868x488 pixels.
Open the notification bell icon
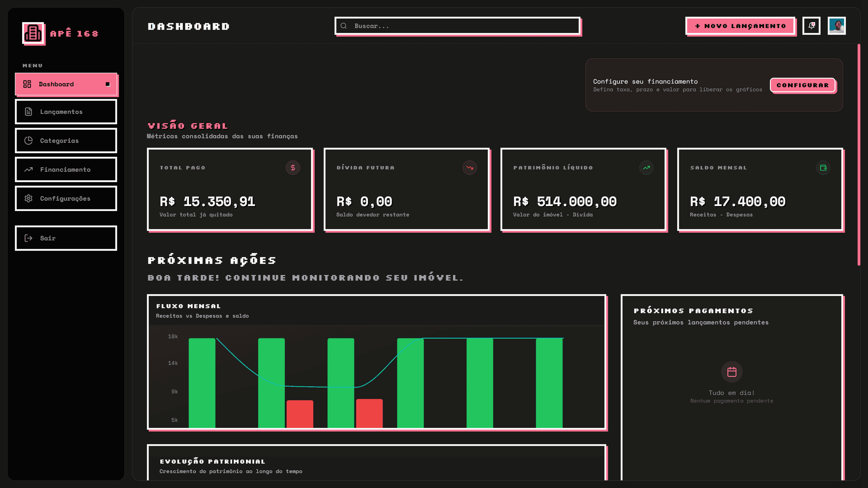[811, 26]
